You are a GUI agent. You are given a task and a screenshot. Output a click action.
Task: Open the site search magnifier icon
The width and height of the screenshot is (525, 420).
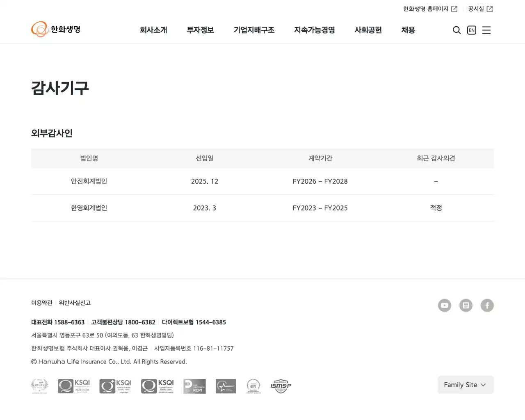(457, 30)
